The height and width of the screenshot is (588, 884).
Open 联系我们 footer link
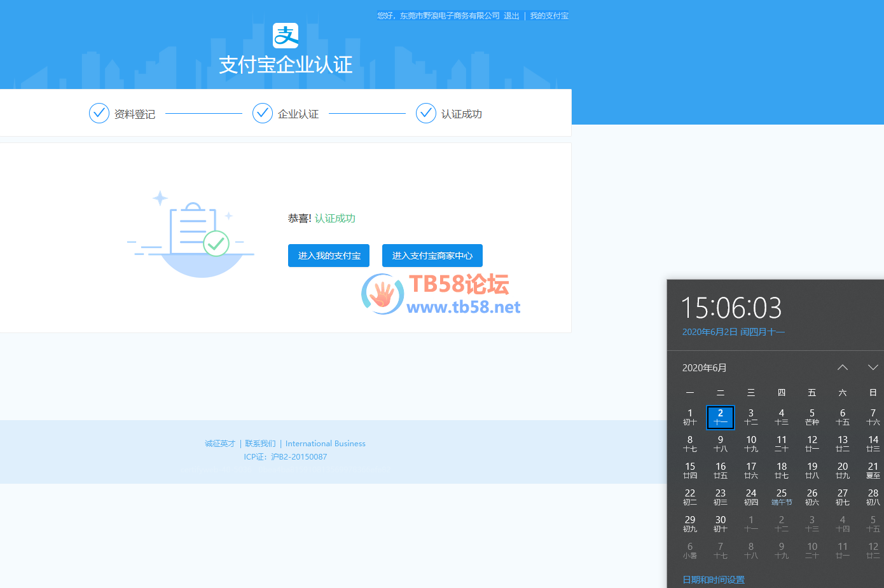260,444
